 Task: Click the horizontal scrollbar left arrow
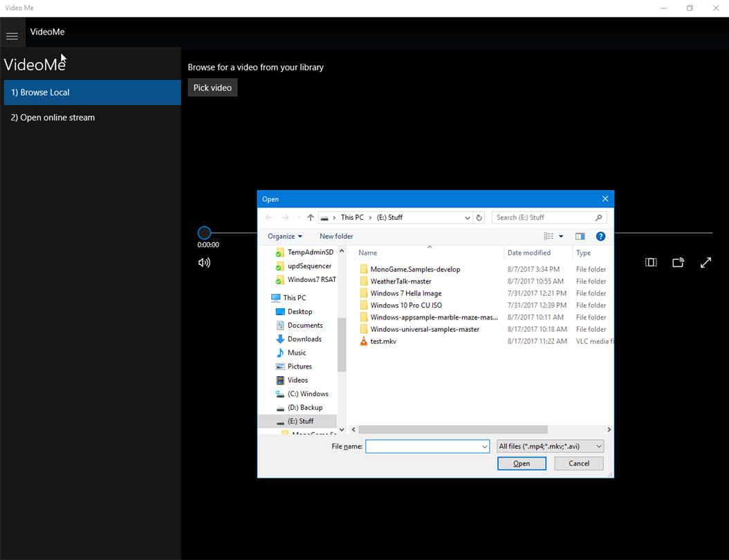[x=354, y=429]
